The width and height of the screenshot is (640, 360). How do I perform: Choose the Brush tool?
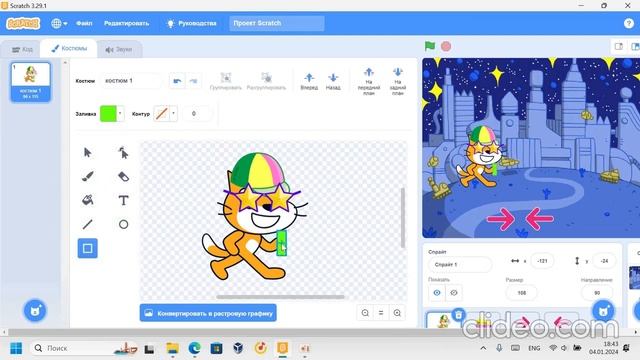87,176
